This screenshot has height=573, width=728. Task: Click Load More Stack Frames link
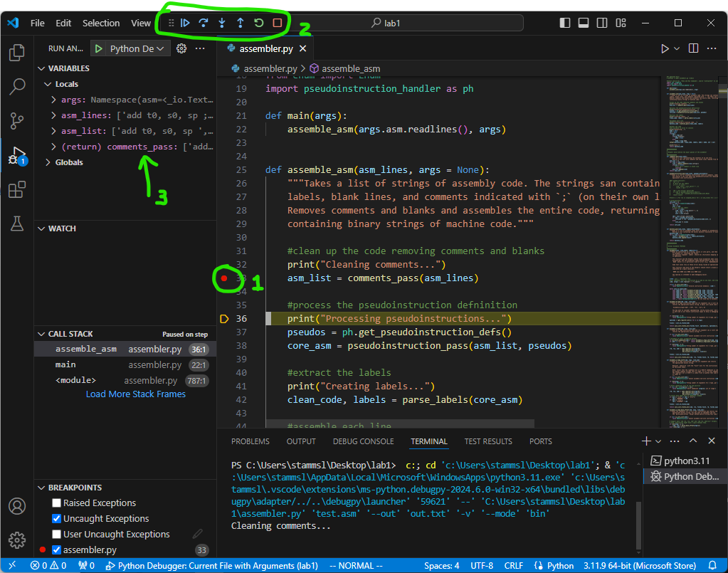point(135,394)
